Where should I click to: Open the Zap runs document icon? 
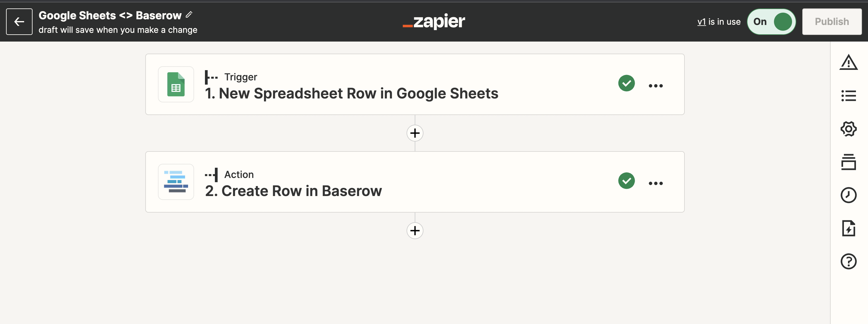click(x=848, y=228)
